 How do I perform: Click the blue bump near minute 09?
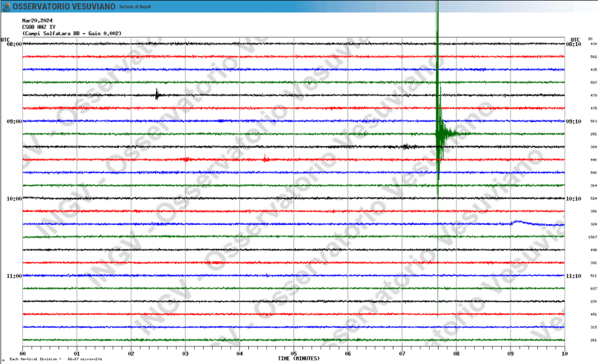(517, 222)
